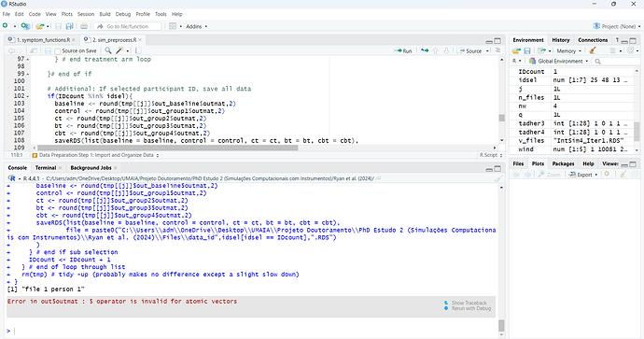
Task: Toggle Source on Save checkbox
Action: click(x=58, y=51)
